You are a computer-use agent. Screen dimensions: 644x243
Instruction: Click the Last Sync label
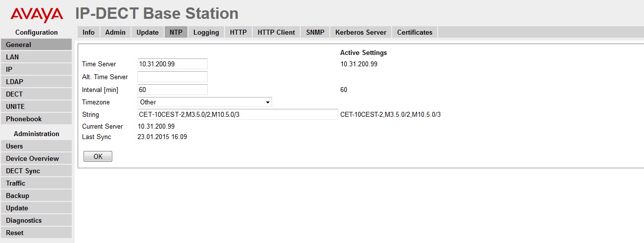[96, 137]
